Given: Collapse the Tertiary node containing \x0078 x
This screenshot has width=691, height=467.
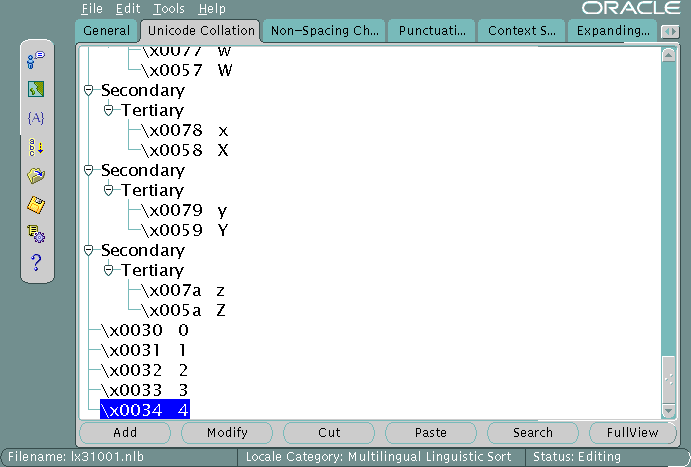Looking at the screenshot, I should (108, 110).
